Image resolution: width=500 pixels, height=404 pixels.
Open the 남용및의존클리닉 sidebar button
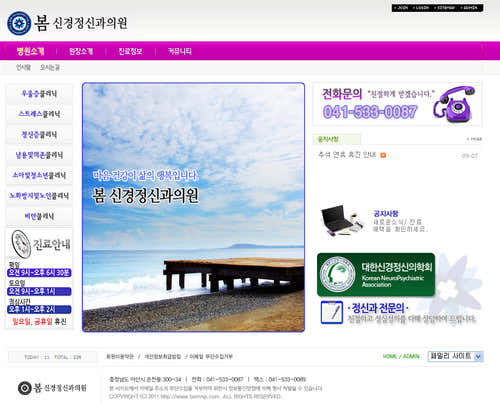(39, 155)
